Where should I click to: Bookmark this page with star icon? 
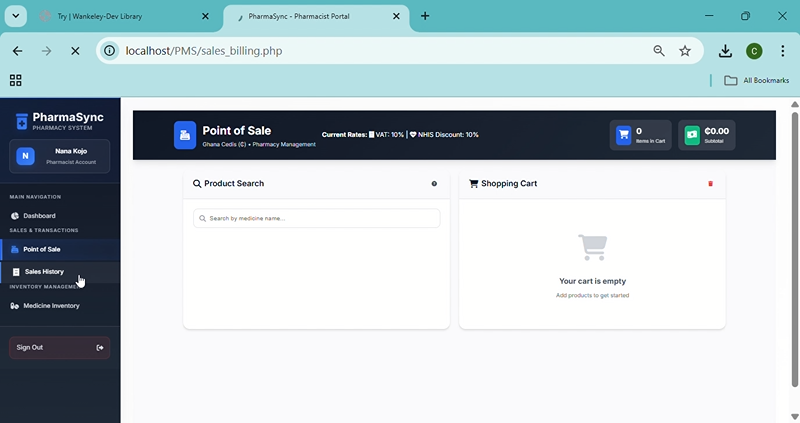tap(685, 51)
